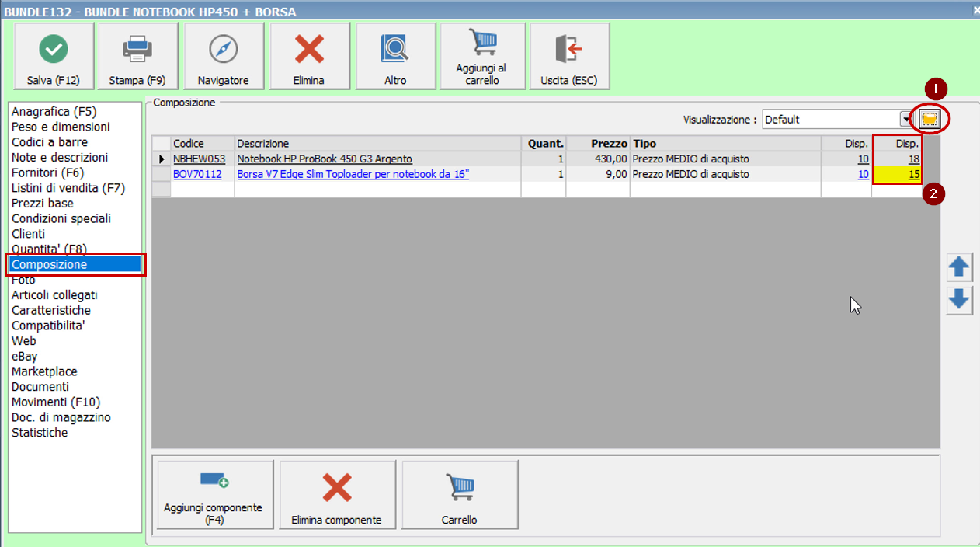Open the BOV70112 code link
Image resolution: width=980 pixels, height=547 pixels.
[x=197, y=175]
